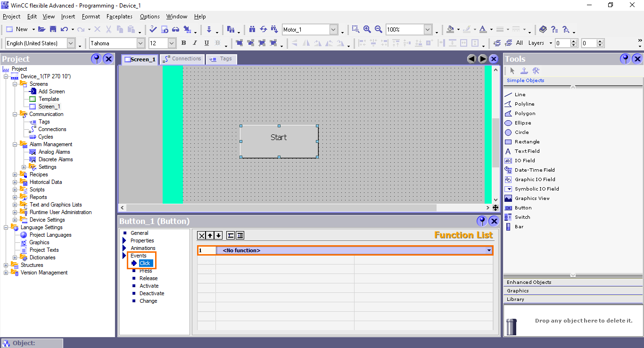
Task: Open the Layers dropdown in toolbar
Action: tap(550, 43)
